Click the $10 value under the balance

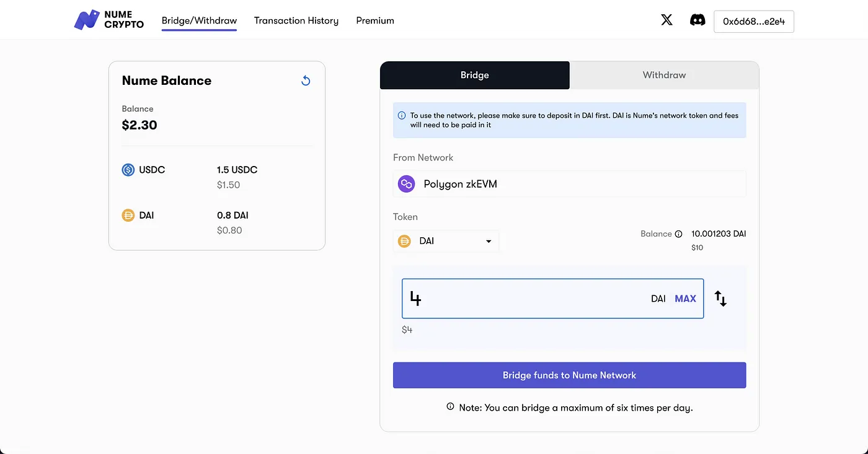click(697, 248)
